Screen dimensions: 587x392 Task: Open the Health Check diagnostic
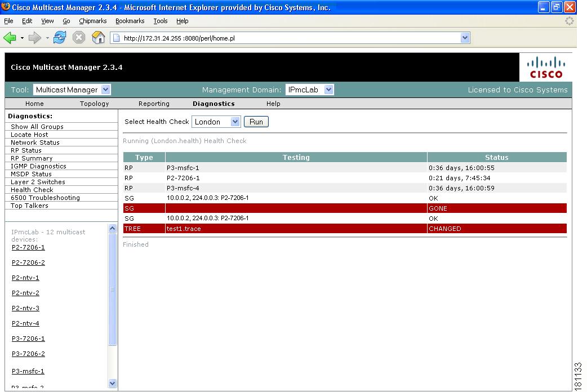click(32, 189)
